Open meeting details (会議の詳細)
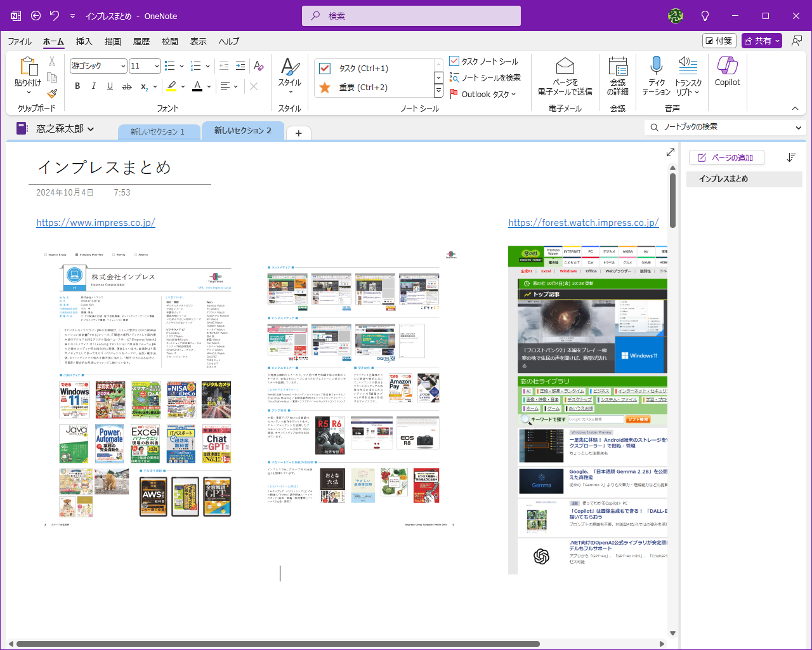 pyautogui.click(x=618, y=77)
